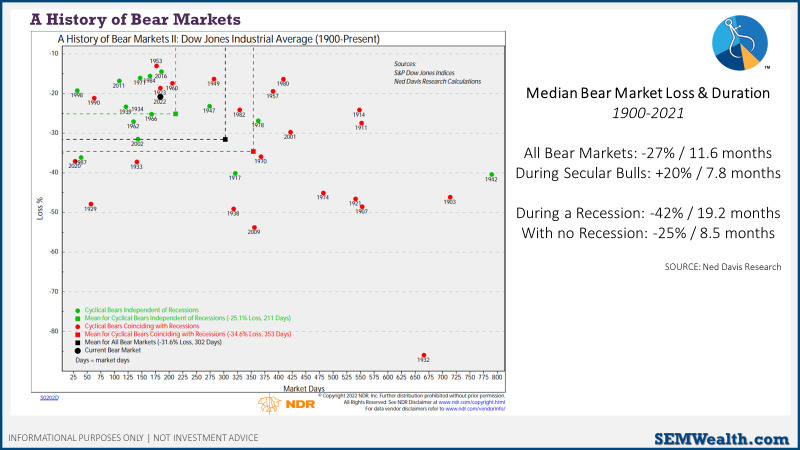
Task: Click the green Cyclical Bears Independent legend dot
Action: [x=78, y=310]
